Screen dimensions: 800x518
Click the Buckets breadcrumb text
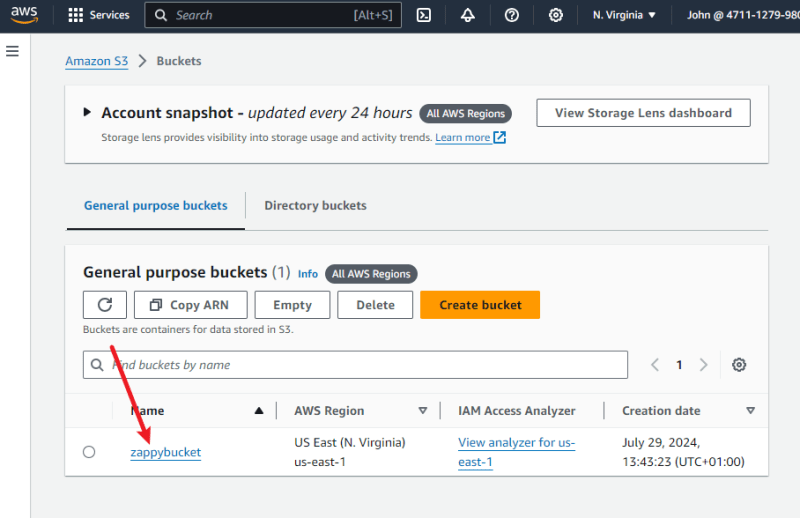179,61
